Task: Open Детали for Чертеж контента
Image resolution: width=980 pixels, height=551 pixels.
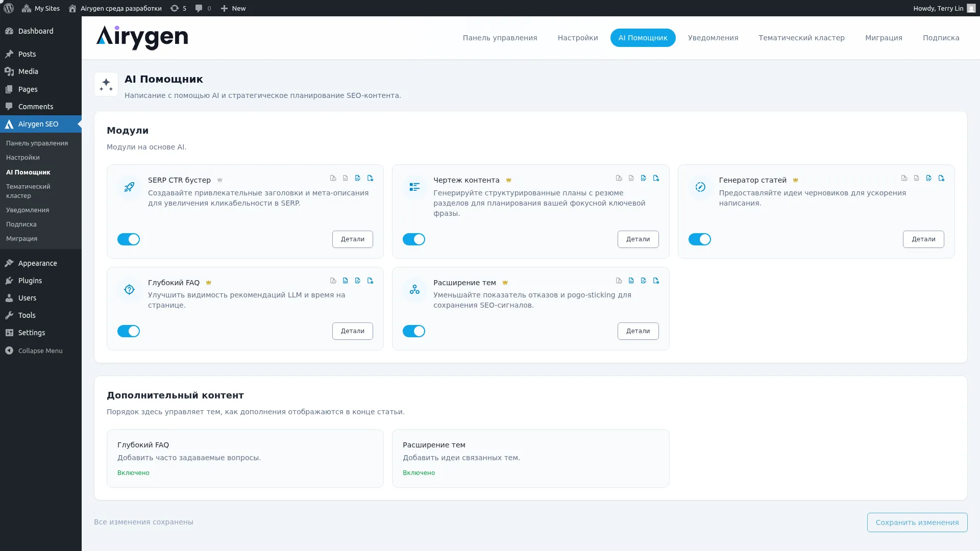Action: point(638,239)
